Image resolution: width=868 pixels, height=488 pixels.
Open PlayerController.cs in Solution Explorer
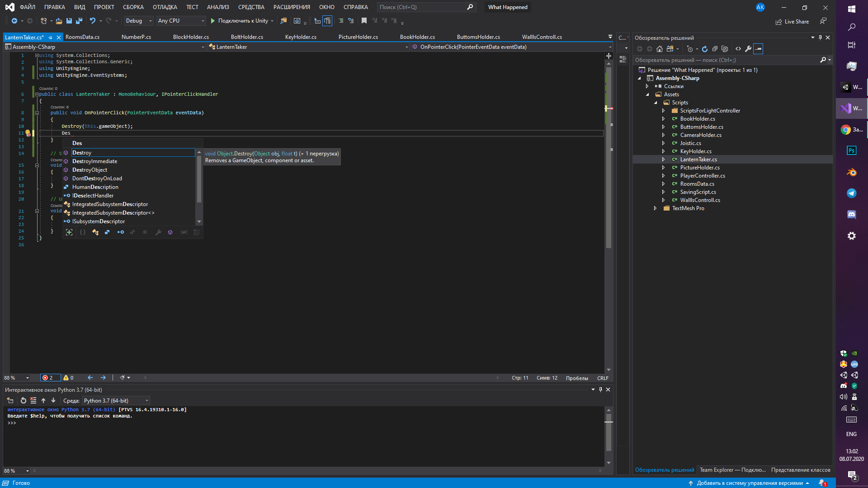[703, 176]
